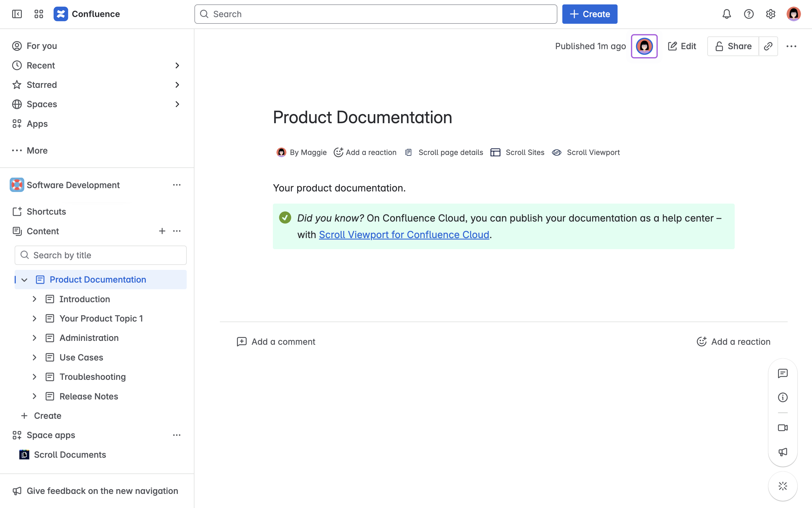This screenshot has height=508, width=812.
Task: Click Maggie's profile avatar near Published
Action: (644, 46)
